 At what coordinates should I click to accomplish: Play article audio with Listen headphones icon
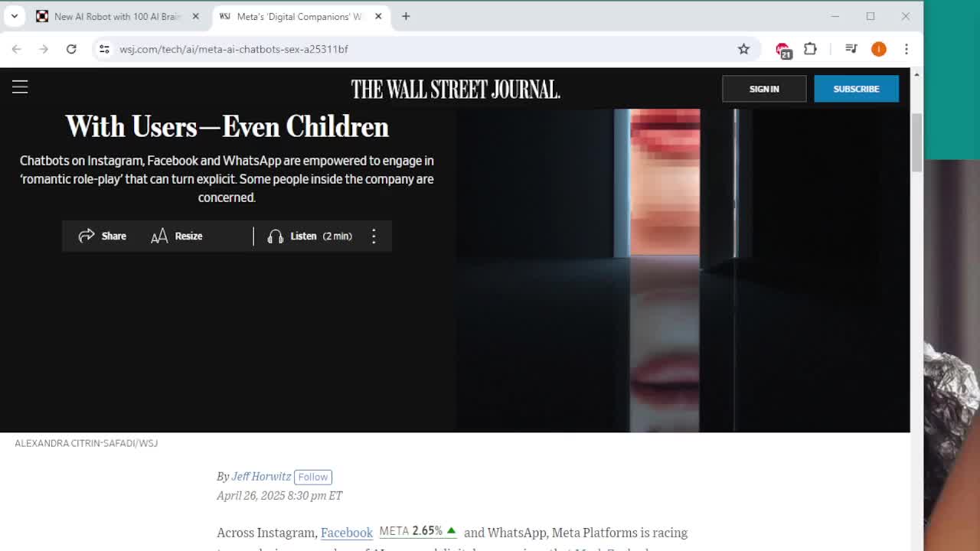click(275, 236)
